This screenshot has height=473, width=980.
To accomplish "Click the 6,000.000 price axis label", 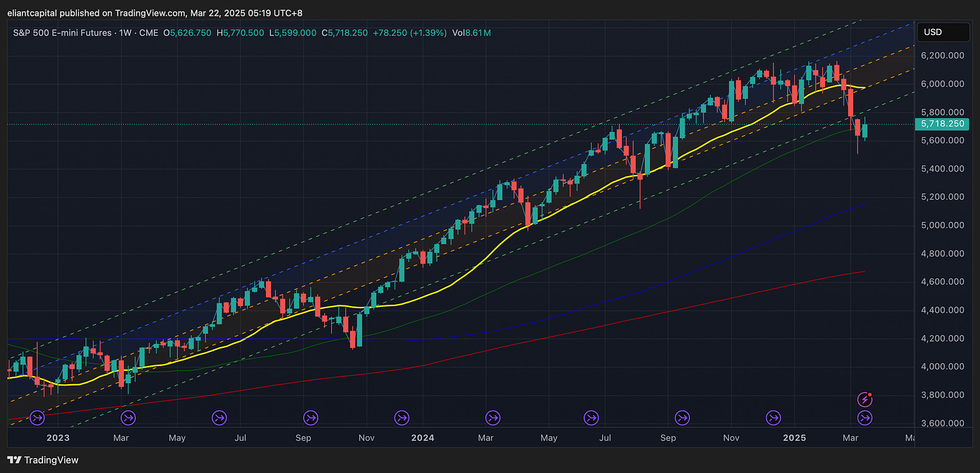I will [942, 83].
